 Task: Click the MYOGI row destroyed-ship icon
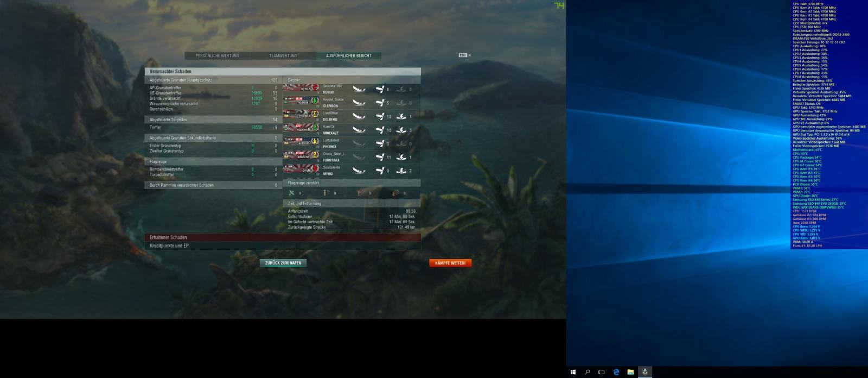click(x=359, y=171)
